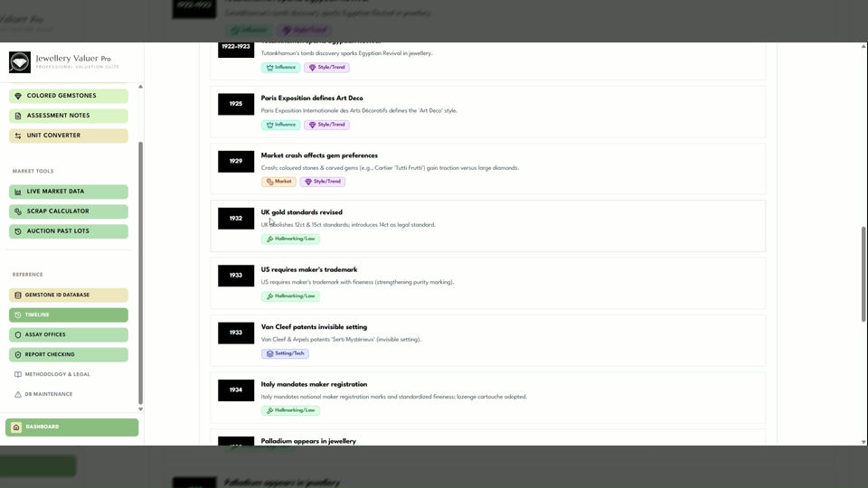Click Hallmarking/Law tag on UK gold standards
Image resolution: width=868 pixels, height=488 pixels.
pos(290,239)
